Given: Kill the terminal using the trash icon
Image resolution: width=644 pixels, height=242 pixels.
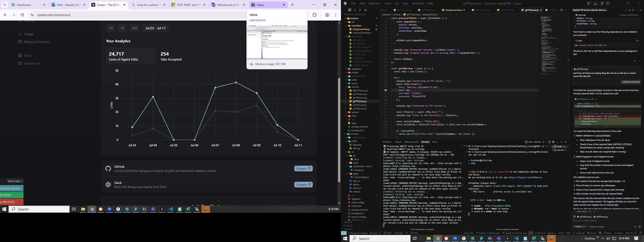Looking at the screenshot, I should (553, 142).
